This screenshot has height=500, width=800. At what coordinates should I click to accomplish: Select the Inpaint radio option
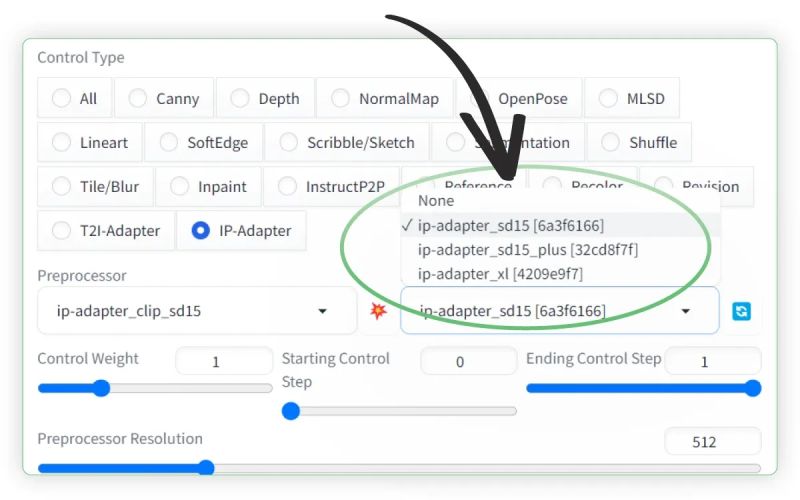[x=208, y=186]
